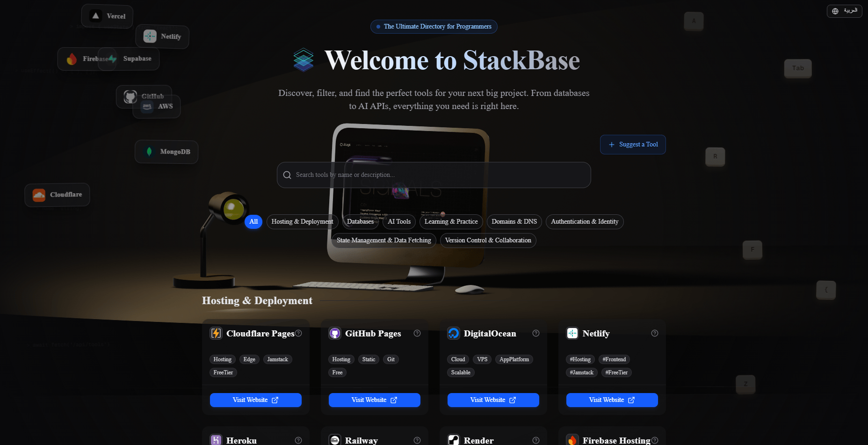Click the #Frontend tag on Netlify
This screenshot has width=868, height=445.
[614, 359]
